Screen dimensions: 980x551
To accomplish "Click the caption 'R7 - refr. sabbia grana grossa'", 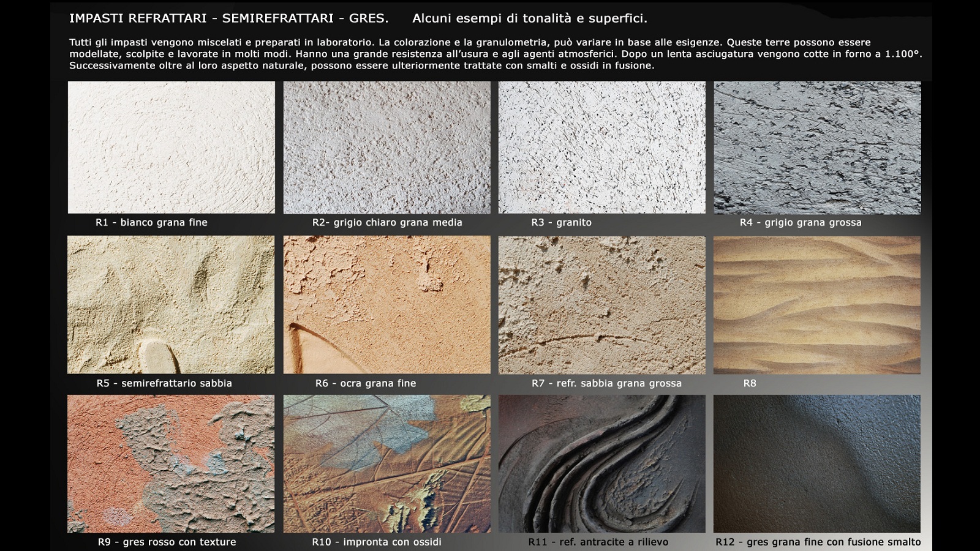I will click(606, 383).
